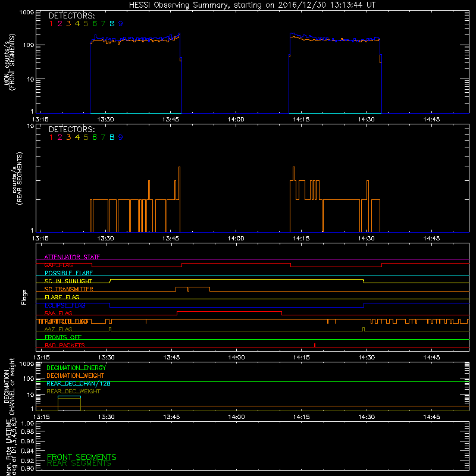476x476 pixels.
Task: Click the red BAD_PACKETS spike marker
Action: [x=315, y=345]
